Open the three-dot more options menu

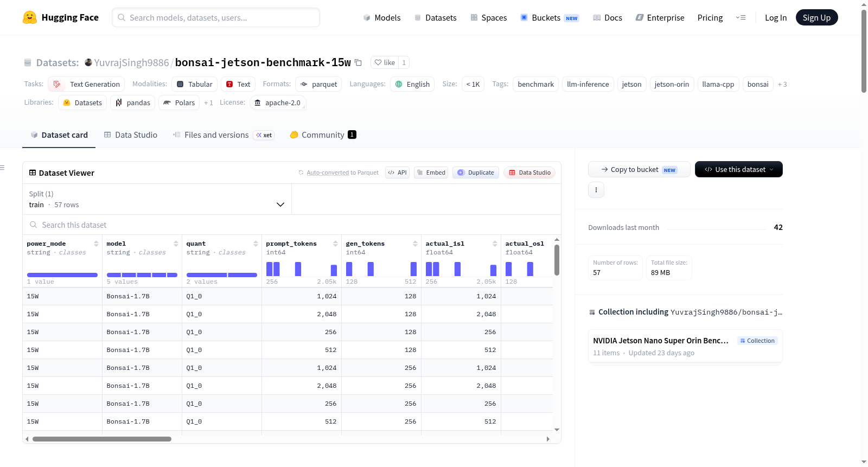coord(596,190)
